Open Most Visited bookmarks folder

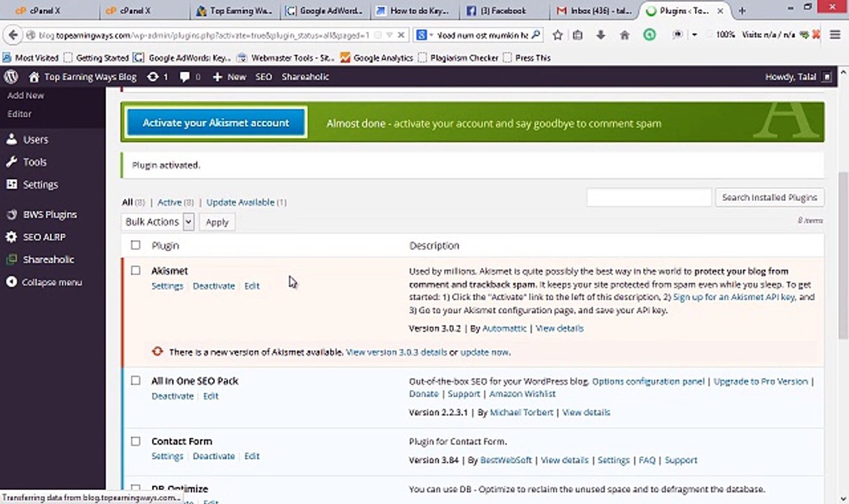(31, 58)
